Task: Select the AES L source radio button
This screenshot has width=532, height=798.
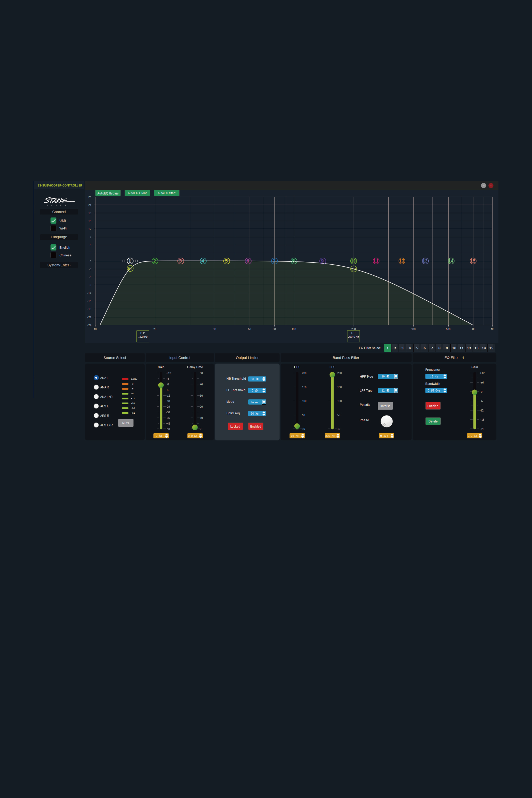Action: 96,406
